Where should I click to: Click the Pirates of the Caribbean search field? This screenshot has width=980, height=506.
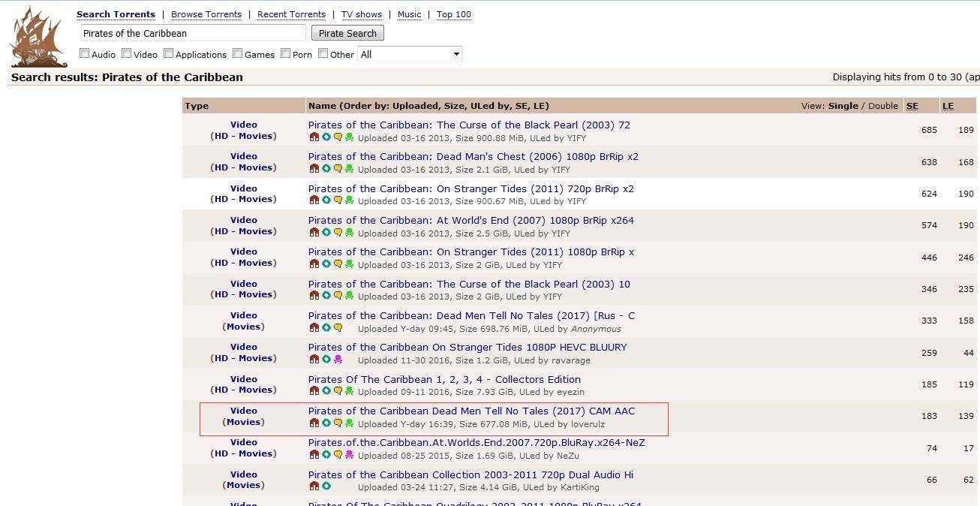click(193, 33)
